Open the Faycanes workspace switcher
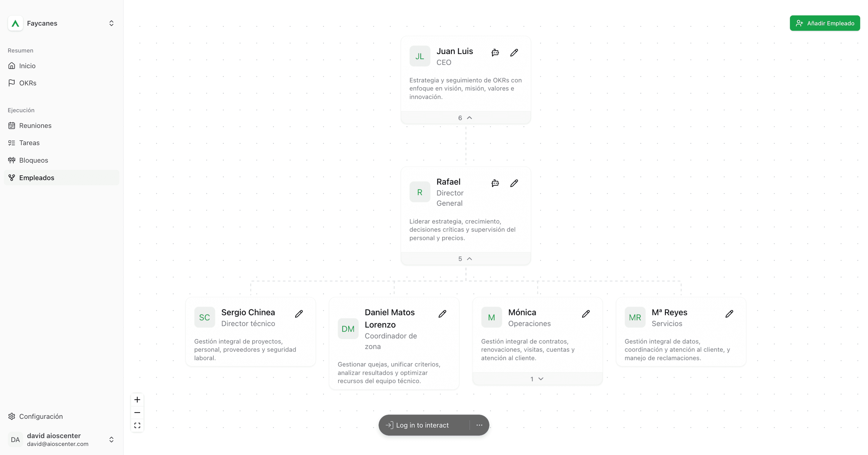The width and height of the screenshot is (868, 455). pyautogui.click(x=62, y=23)
